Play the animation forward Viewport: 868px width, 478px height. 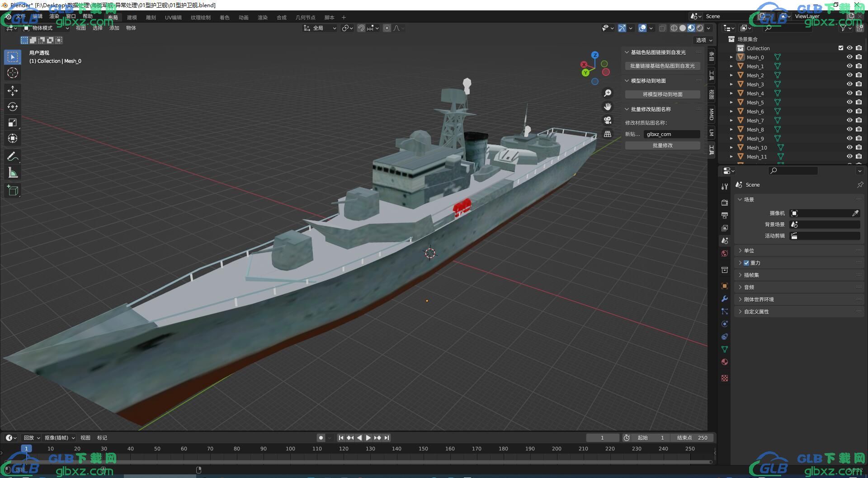click(368, 438)
